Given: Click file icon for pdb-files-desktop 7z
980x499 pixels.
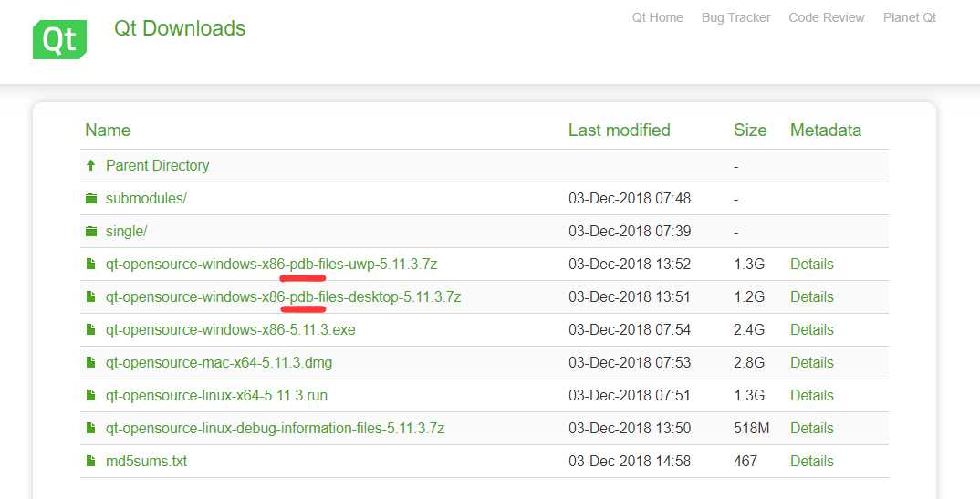Looking at the screenshot, I should [91, 296].
